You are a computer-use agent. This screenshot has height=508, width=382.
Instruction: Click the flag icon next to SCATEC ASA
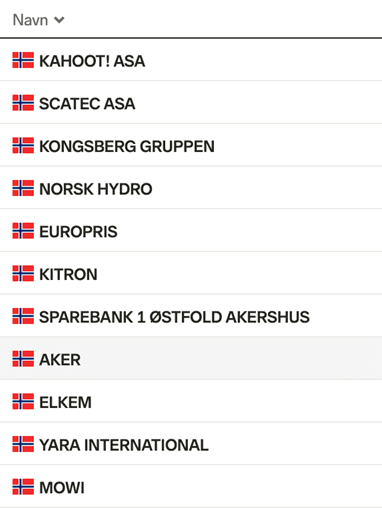[x=23, y=103]
